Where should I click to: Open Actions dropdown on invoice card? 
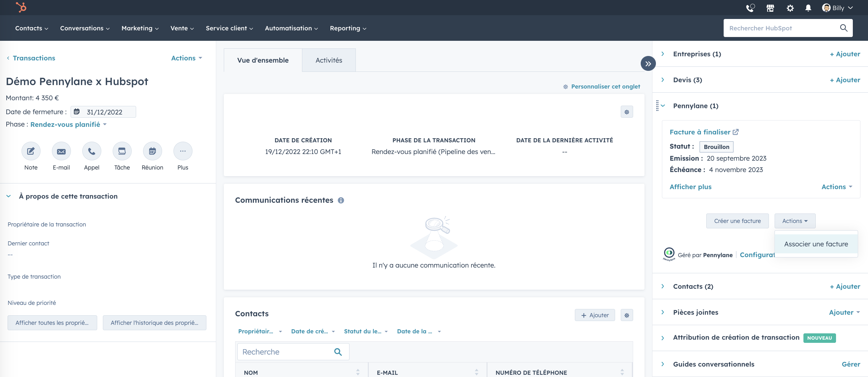(x=837, y=187)
